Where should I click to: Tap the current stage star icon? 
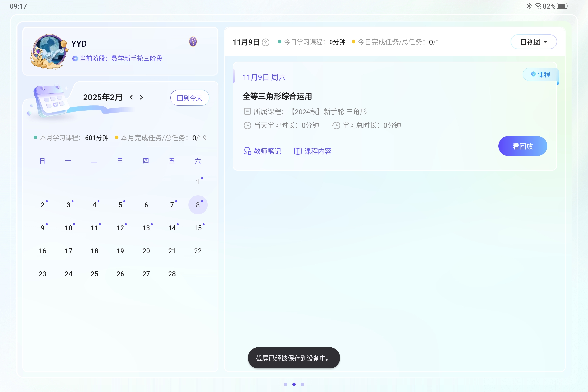75,59
